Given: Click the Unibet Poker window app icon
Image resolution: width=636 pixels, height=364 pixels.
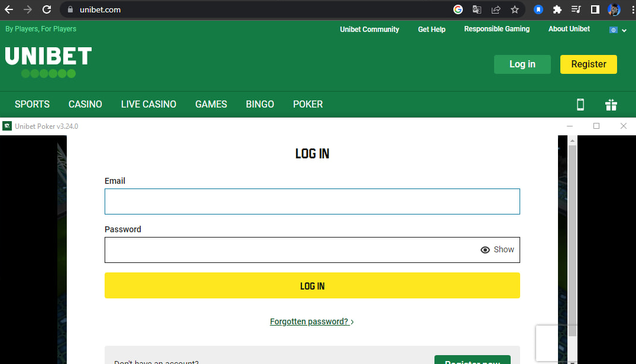Looking at the screenshot, I should (7, 126).
